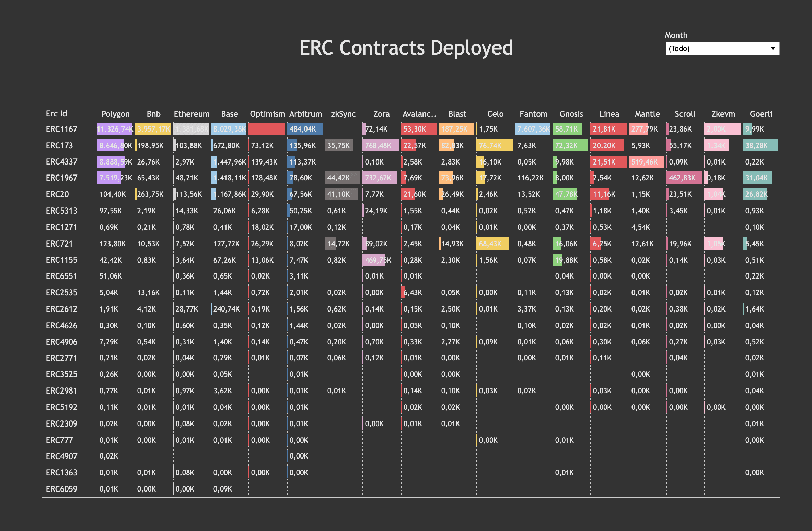Viewport: 812px width, 531px height.
Task: Select the ERC1167 row label
Action: click(x=62, y=129)
